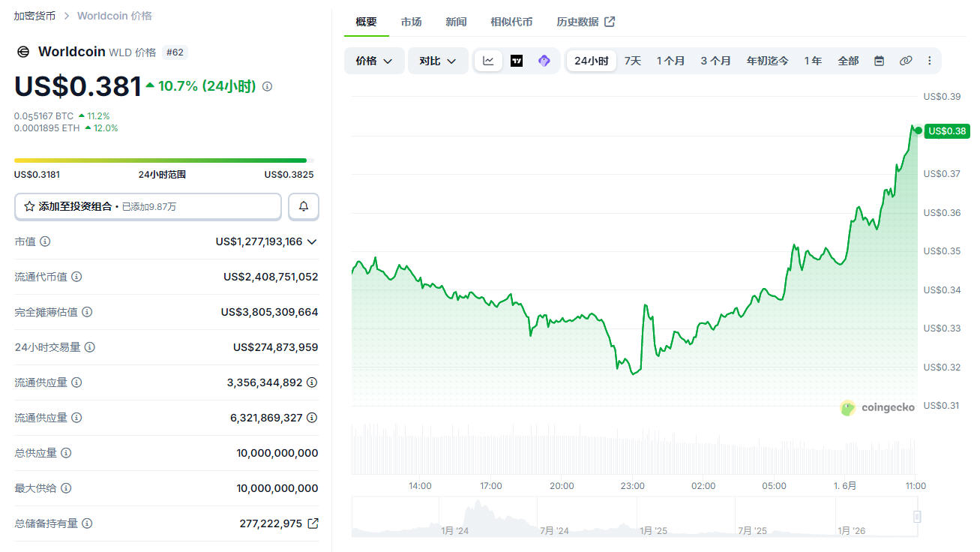Viewport: 980px width, 552px height.
Task: Open the 历史数据 tab
Action: coord(585,22)
